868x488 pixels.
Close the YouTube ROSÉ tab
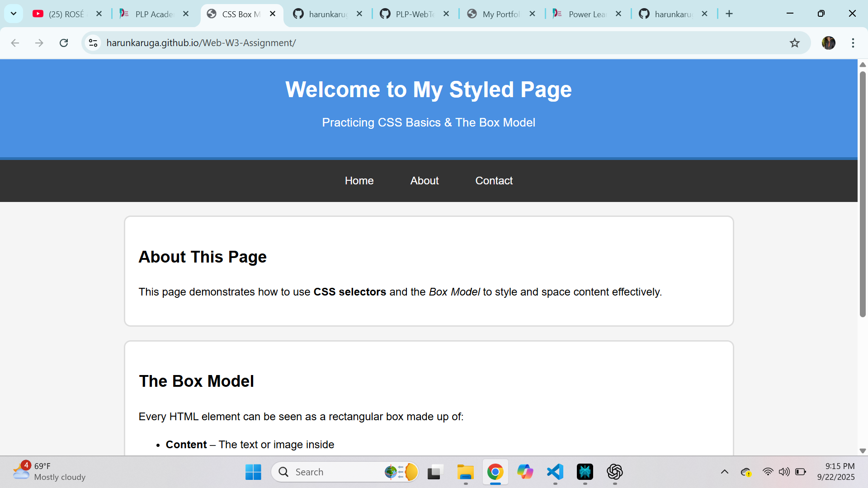coord(99,14)
